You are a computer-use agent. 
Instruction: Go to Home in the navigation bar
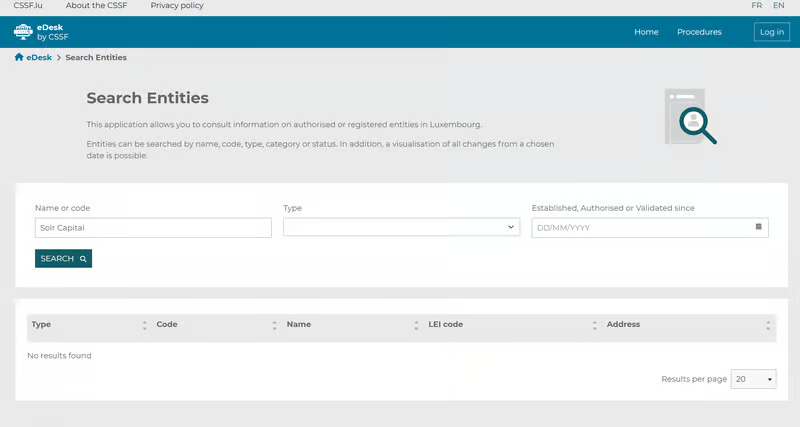click(646, 32)
